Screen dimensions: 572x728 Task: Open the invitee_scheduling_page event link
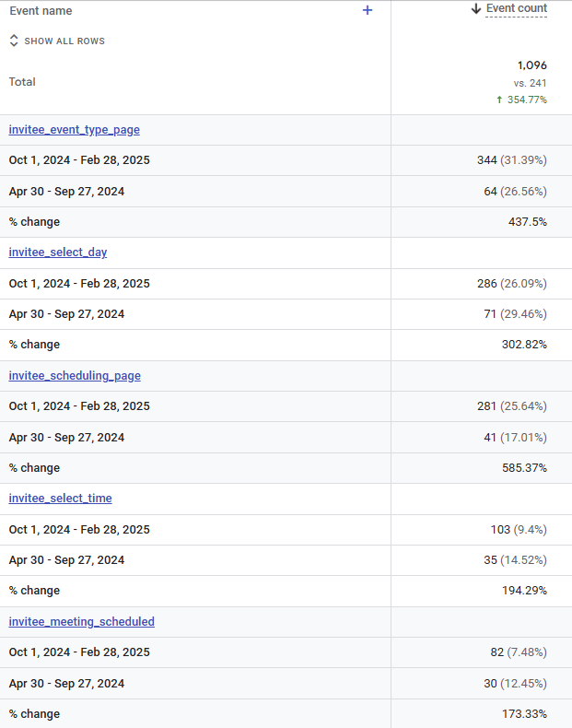(75, 376)
